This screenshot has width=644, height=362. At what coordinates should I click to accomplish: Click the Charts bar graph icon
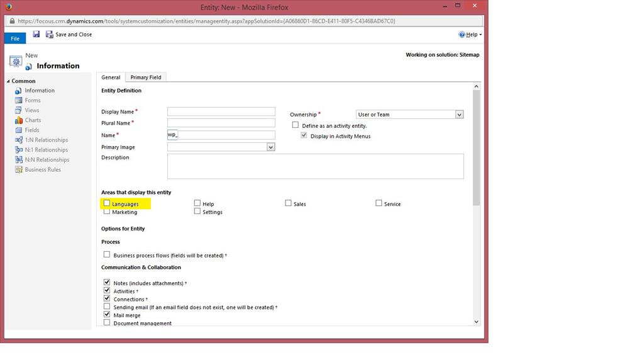click(x=18, y=120)
